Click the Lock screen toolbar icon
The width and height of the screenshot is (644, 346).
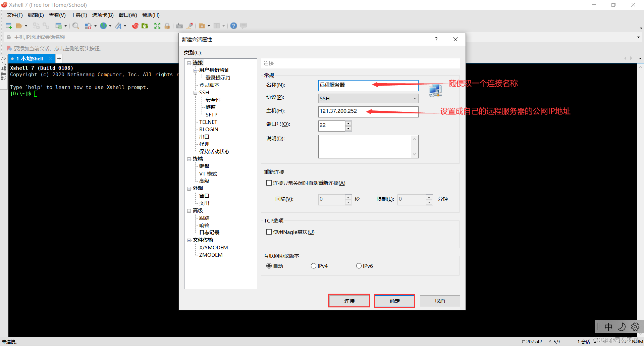pyautogui.click(x=167, y=26)
